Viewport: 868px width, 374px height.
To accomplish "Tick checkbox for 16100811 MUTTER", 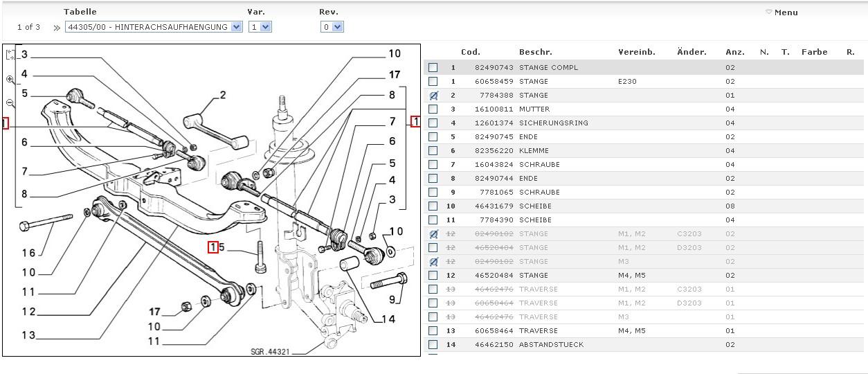I will point(433,109).
